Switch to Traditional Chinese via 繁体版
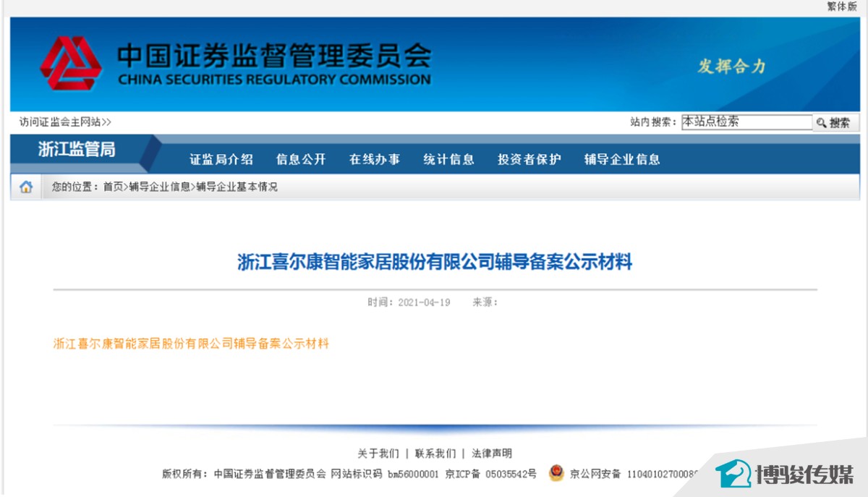 coord(842,7)
